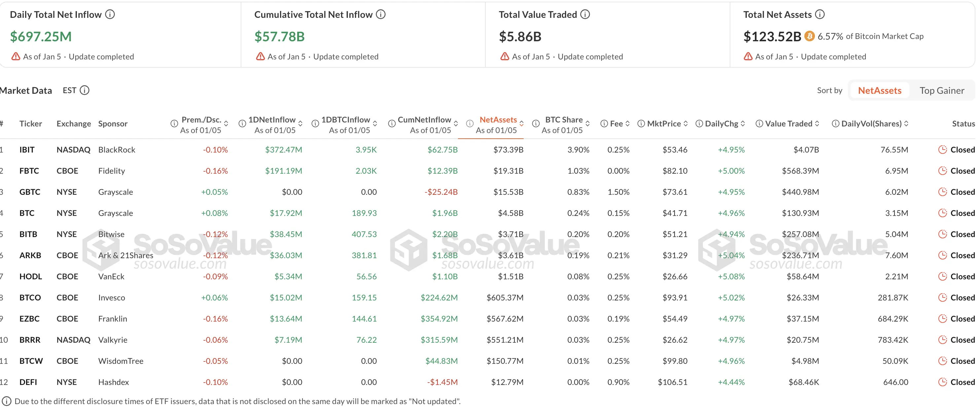Click the Value Traded column header
This screenshot has height=414, width=980.
pyautogui.click(x=788, y=124)
